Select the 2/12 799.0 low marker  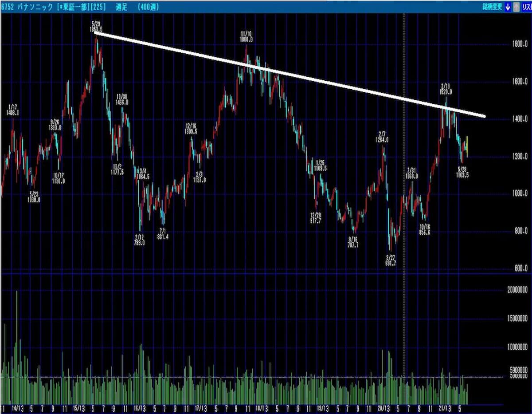click(x=139, y=240)
